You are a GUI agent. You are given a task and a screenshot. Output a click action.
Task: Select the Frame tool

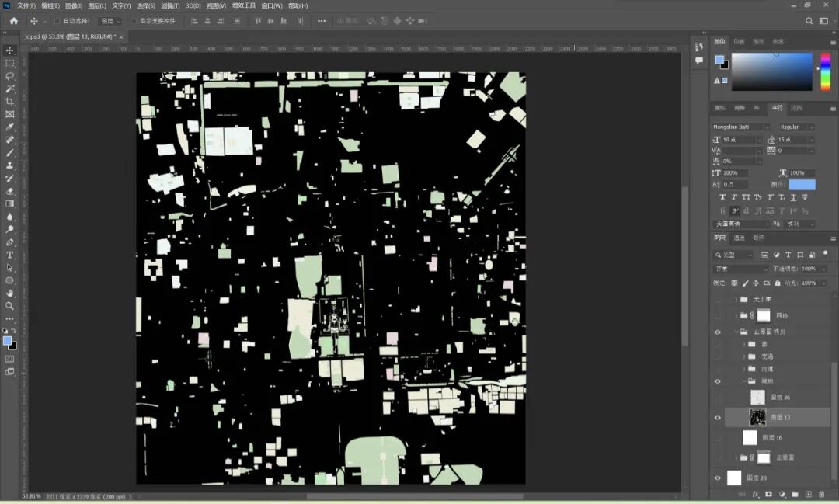pyautogui.click(x=9, y=114)
